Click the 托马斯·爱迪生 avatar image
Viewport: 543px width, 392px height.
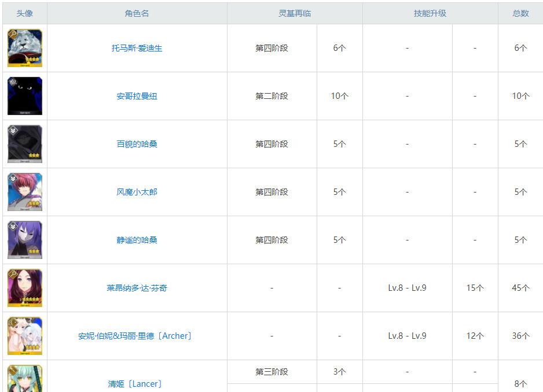[x=24, y=48]
